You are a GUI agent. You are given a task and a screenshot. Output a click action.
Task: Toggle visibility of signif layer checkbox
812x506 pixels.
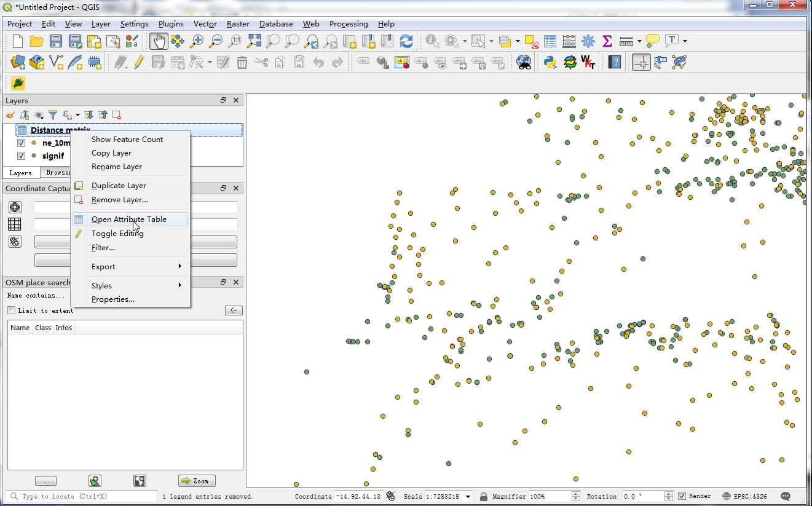click(x=22, y=156)
